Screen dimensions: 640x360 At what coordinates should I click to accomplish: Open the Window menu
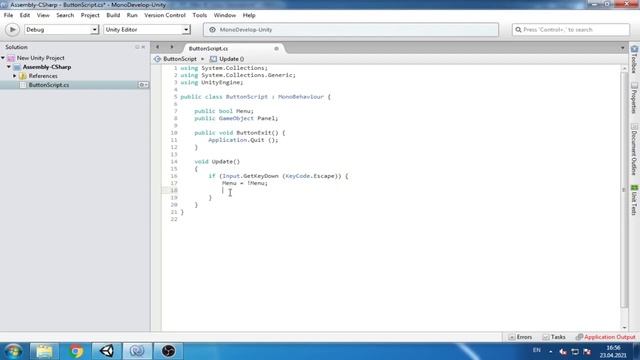[224, 15]
